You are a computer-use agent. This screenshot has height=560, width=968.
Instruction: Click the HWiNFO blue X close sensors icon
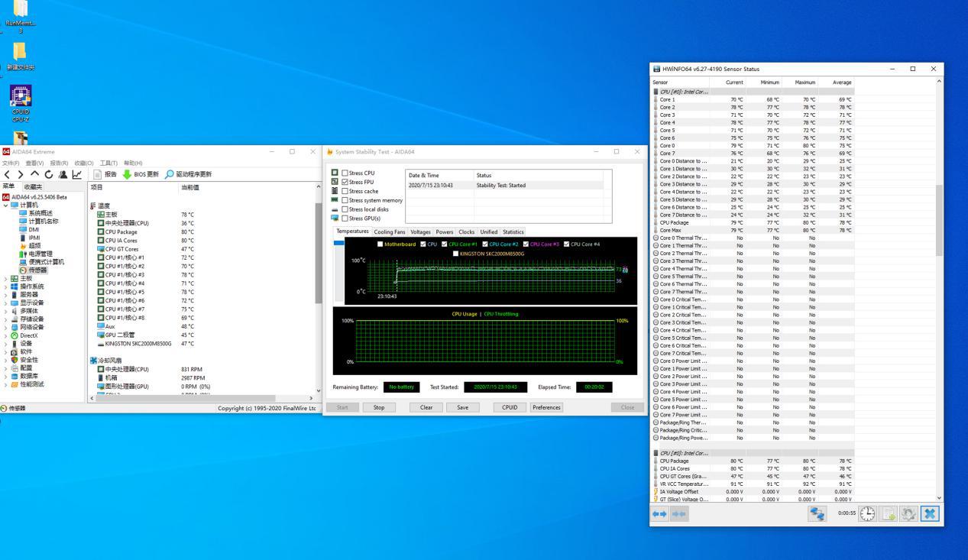click(929, 514)
